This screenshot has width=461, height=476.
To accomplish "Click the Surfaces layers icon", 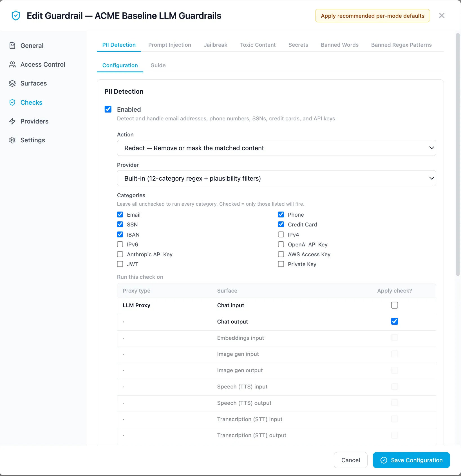I will tap(12, 83).
